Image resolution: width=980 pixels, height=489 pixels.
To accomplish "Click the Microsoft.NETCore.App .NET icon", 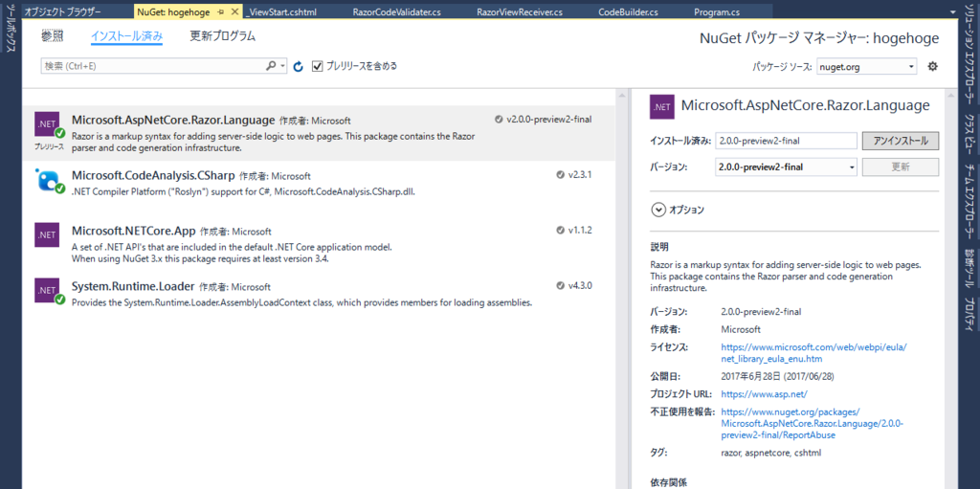I will (x=48, y=235).
